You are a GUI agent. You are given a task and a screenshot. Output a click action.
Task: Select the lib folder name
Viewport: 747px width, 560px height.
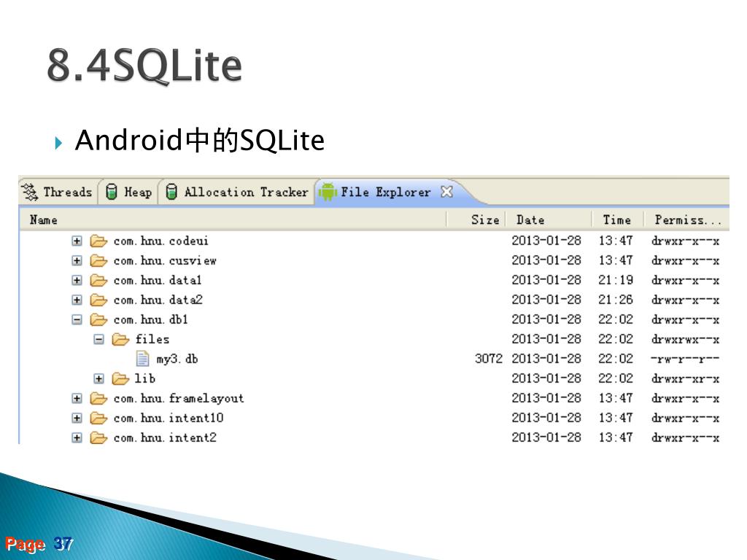(x=145, y=378)
